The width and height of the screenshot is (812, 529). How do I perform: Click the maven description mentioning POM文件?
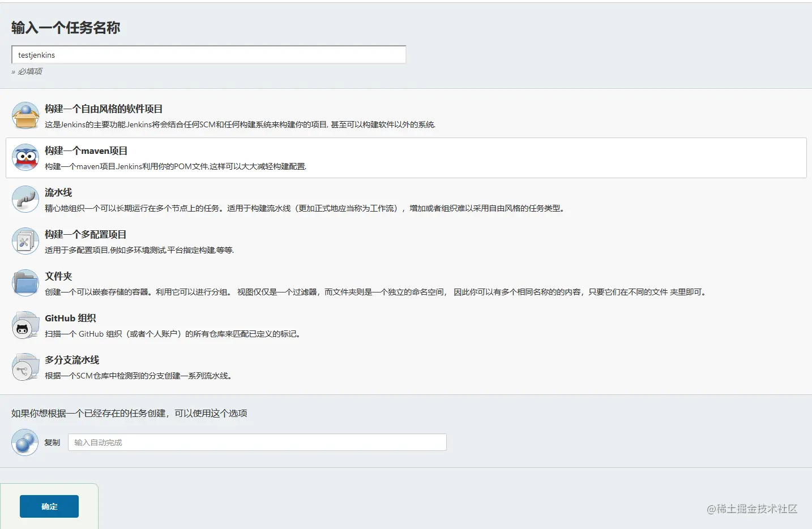tap(176, 167)
